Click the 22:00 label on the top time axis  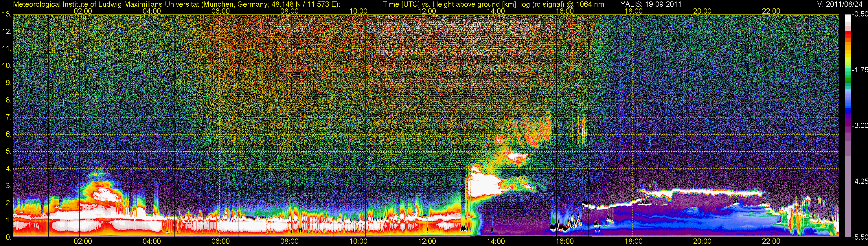point(771,11)
